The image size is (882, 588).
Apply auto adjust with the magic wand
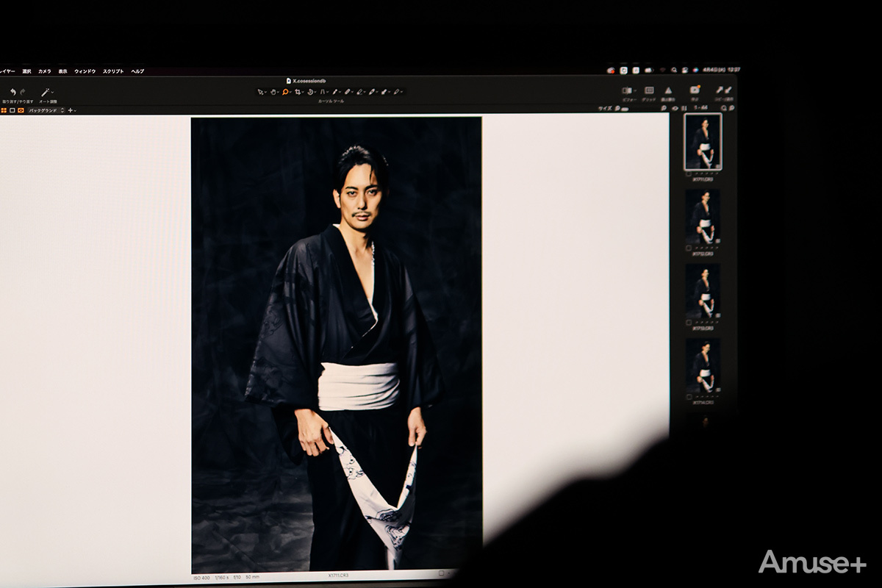point(45,91)
